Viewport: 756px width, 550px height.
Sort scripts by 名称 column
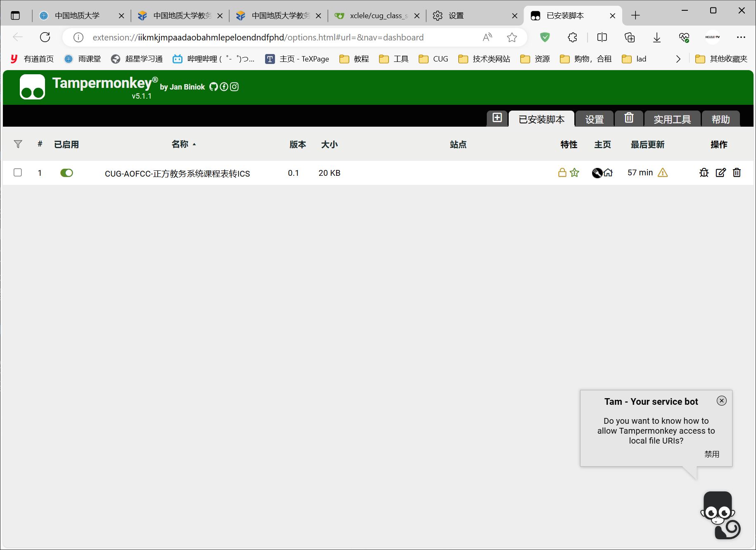[x=180, y=144]
